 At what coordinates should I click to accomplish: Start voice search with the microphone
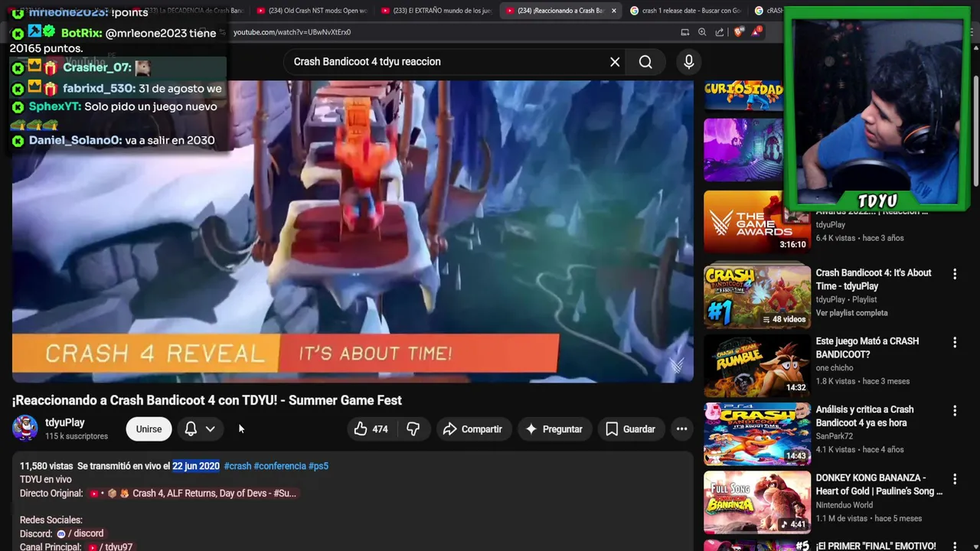tap(689, 62)
